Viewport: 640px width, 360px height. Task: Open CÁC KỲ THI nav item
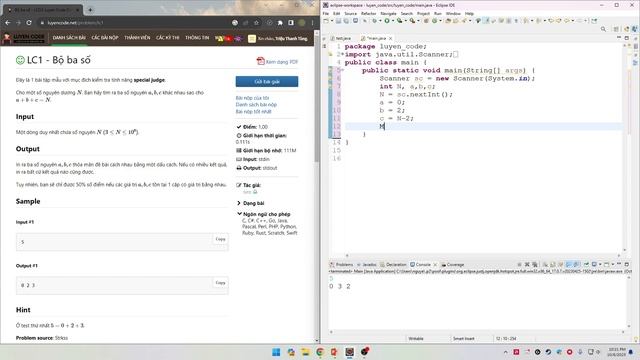[167, 38]
